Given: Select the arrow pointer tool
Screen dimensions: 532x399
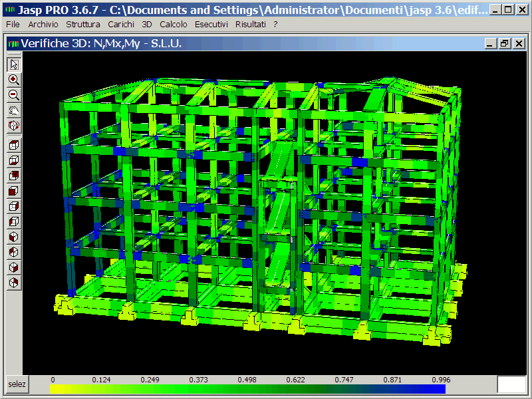Looking at the screenshot, I should (14, 65).
